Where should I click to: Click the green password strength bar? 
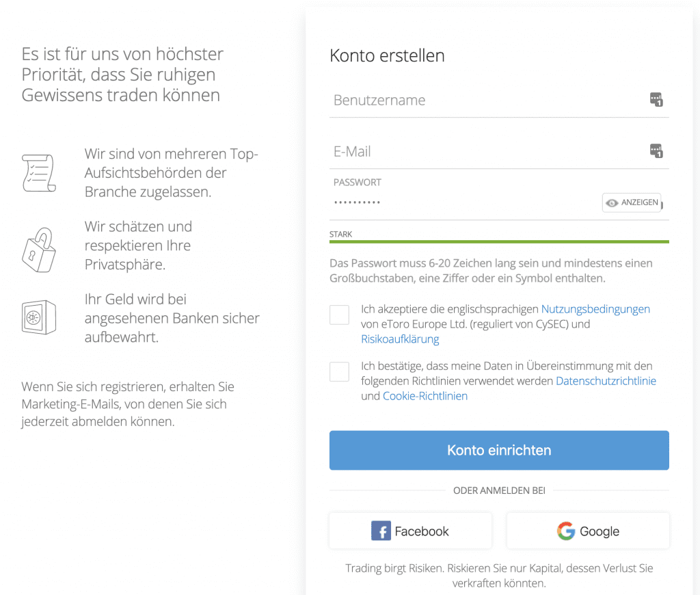click(499, 241)
